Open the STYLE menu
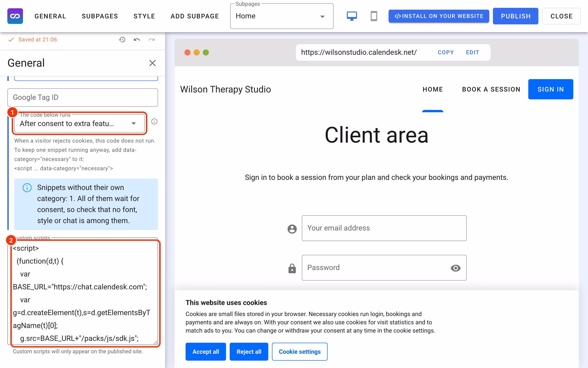Screen dimensions: 588x368 tap(144, 16)
